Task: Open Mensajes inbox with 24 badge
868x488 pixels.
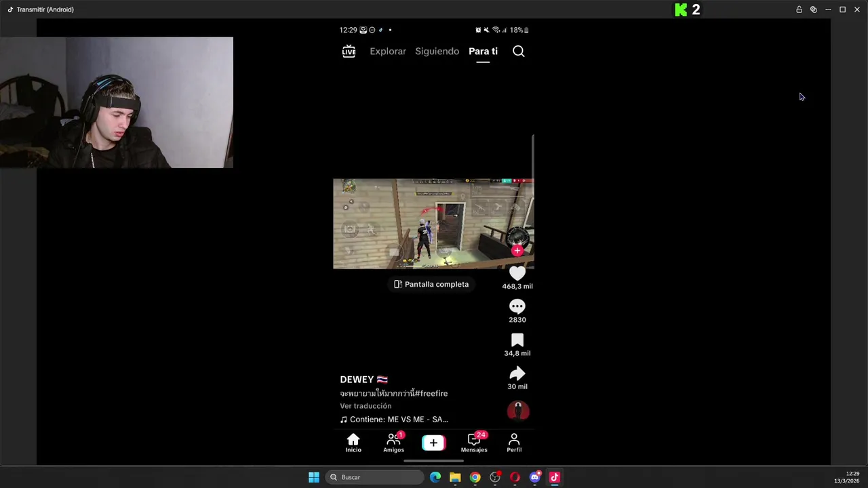Action: click(474, 443)
